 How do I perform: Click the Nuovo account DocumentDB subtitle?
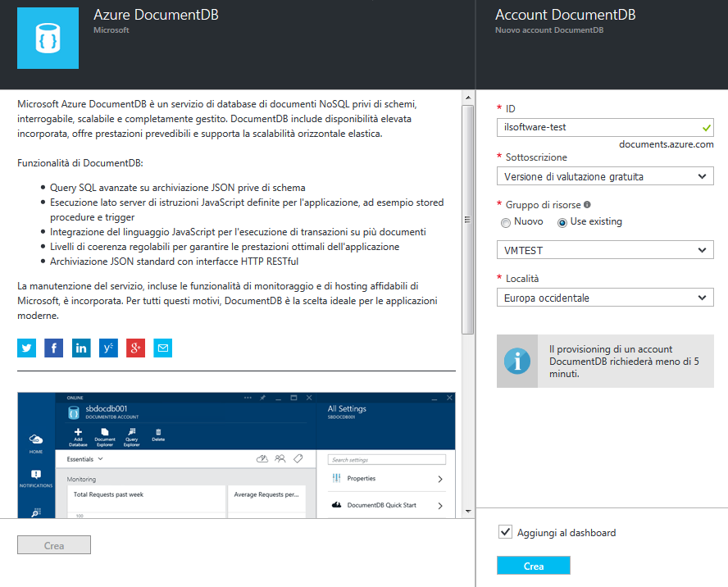549,30
